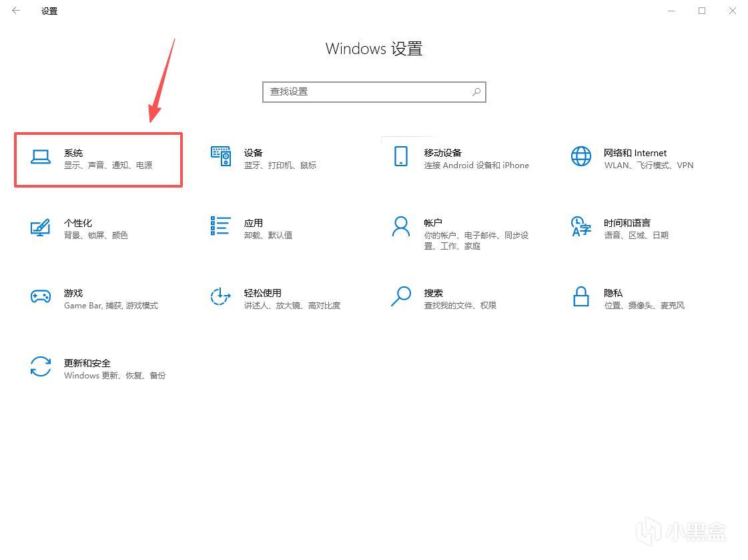748x560 pixels.
Task: Maximize the Settings window
Action: pos(702,11)
